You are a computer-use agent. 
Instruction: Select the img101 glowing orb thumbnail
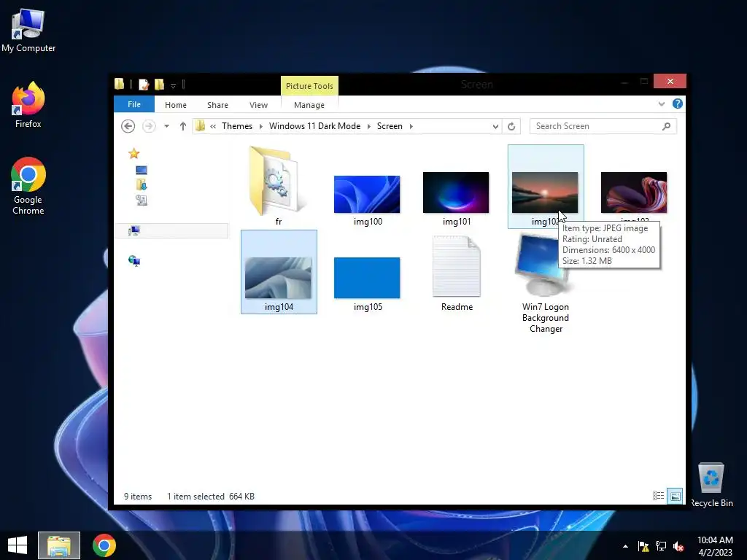click(x=456, y=192)
